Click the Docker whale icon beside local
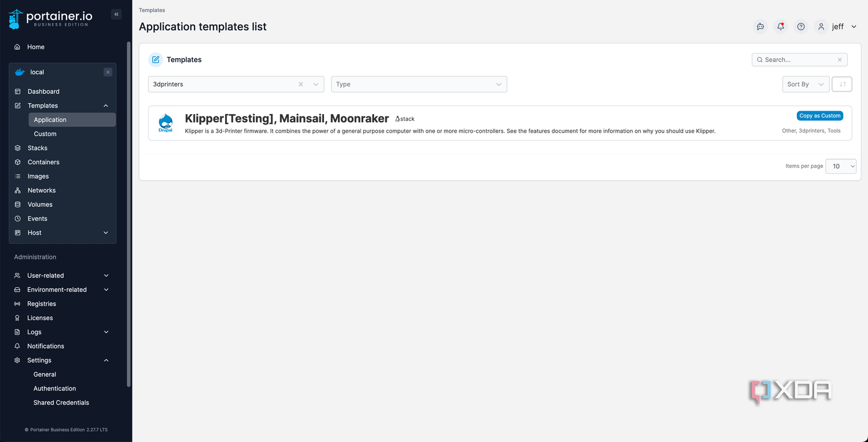868x442 pixels. pos(20,72)
